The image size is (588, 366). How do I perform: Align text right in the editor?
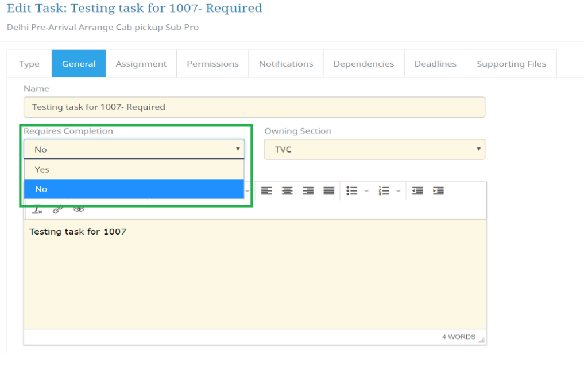pos(308,191)
